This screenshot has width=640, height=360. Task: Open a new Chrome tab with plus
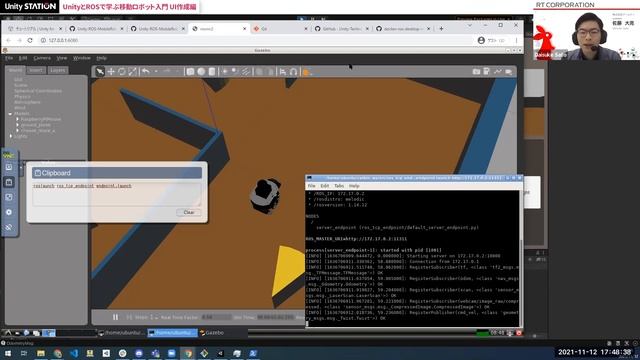click(441, 29)
